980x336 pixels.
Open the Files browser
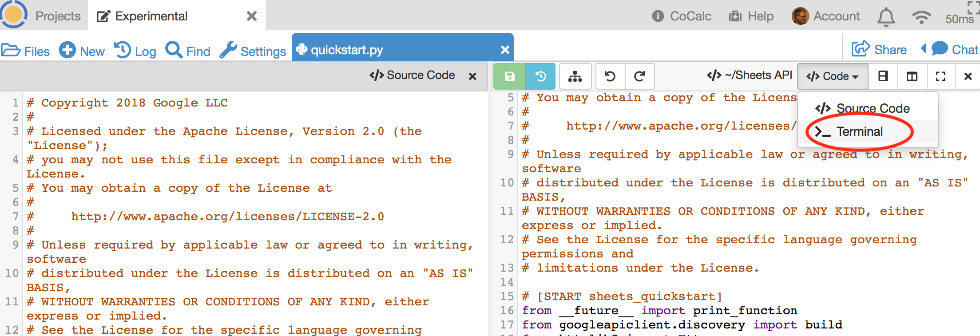(26, 51)
